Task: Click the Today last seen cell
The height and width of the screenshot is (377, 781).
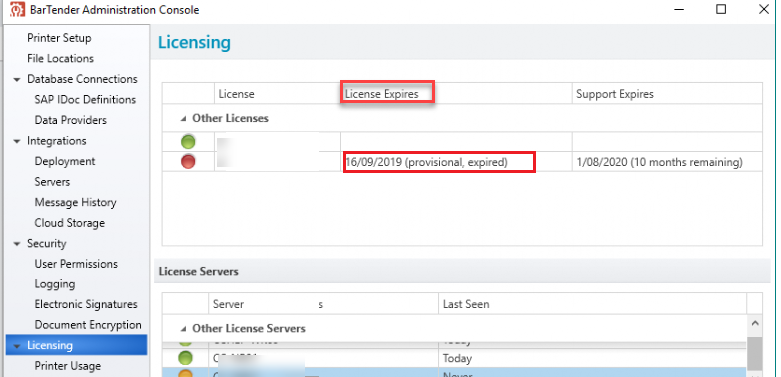Action: coord(592,358)
